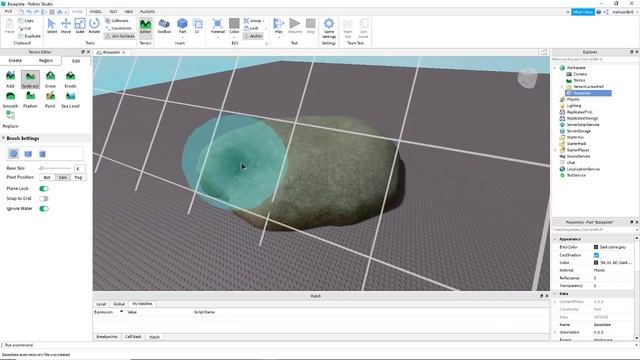Viewport: 640px width, 360px height.
Task: Toggle the CastShadow checkbox
Action: (x=596, y=255)
